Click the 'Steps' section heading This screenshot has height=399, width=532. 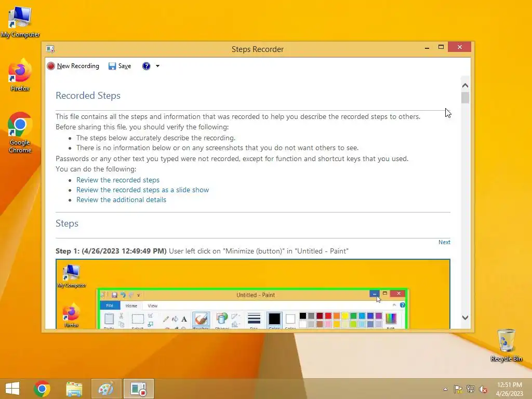pos(67,223)
